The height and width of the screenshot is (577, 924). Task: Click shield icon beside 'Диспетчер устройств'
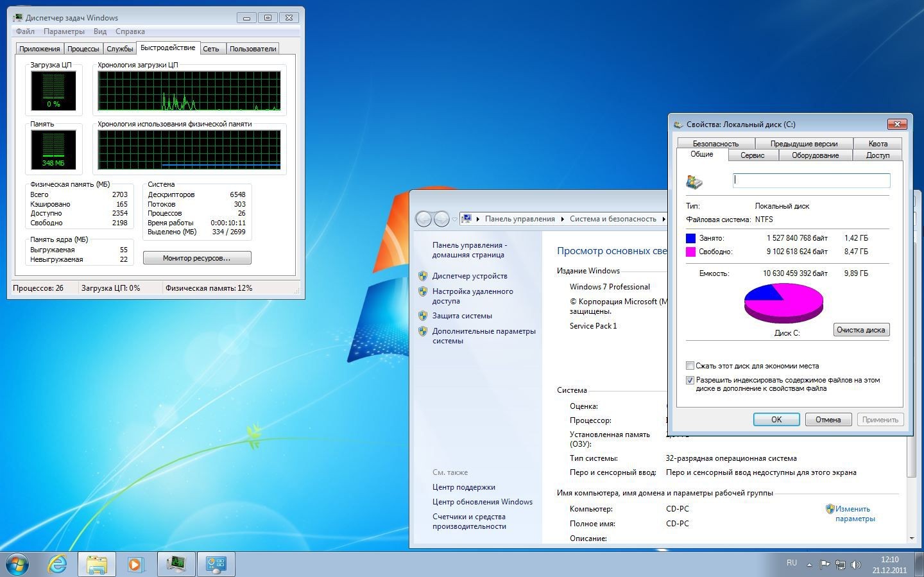click(x=423, y=276)
